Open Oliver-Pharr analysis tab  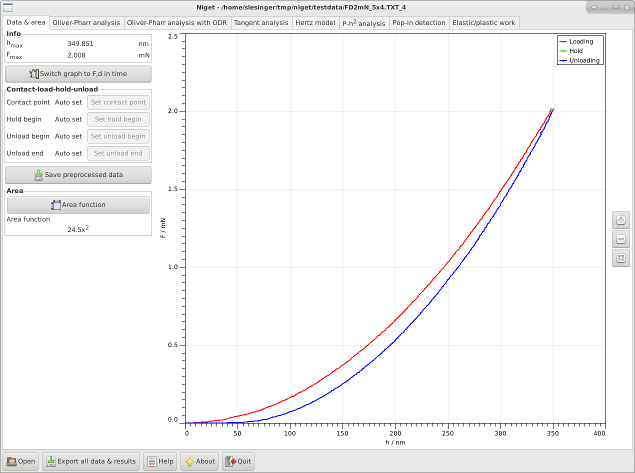[86, 23]
